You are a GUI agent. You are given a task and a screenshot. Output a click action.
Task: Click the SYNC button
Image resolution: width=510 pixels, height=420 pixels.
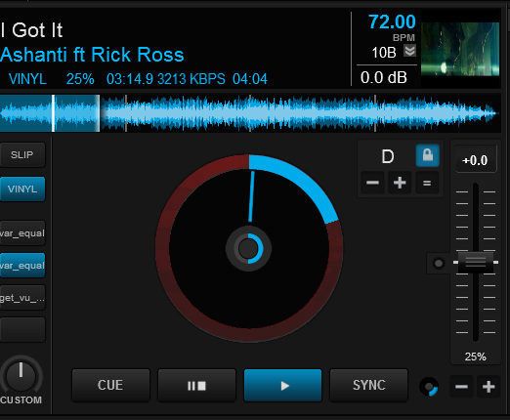click(368, 386)
